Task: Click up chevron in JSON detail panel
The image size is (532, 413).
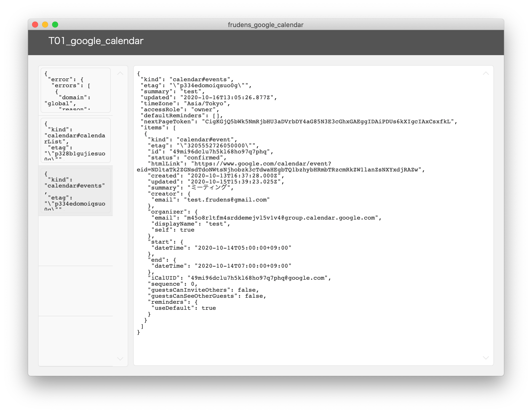Action: (486, 73)
